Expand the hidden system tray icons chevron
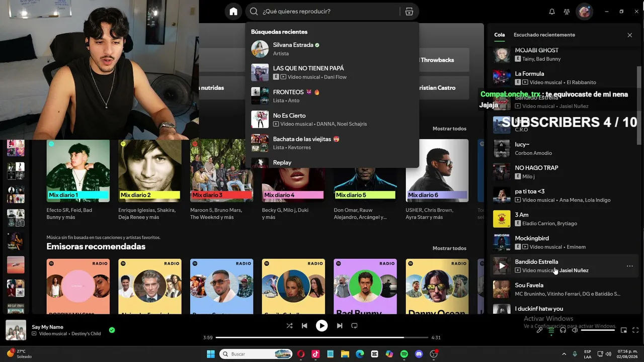Image resolution: width=644 pixels, height=362 pixels. (x=563, y=354)
